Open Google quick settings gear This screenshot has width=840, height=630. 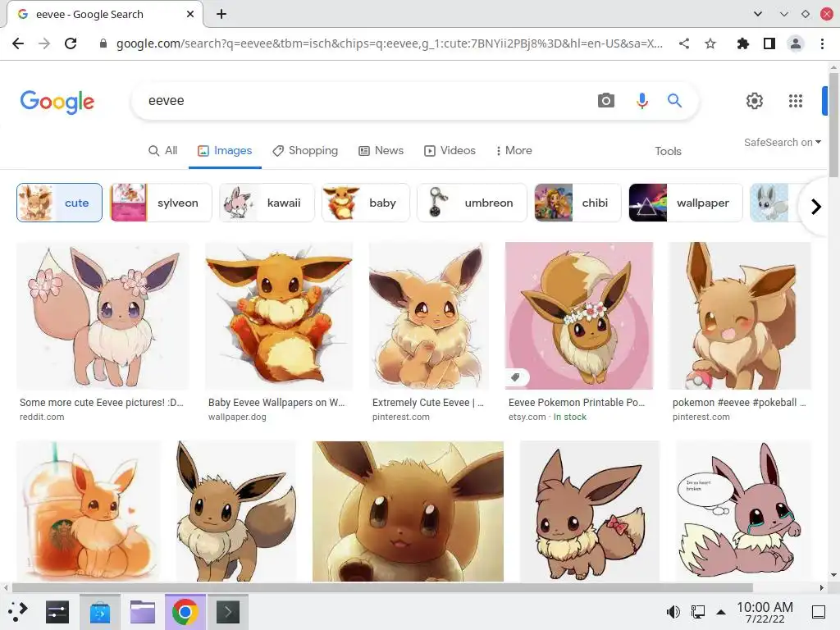pyautogui.click(x=755, y=101)
